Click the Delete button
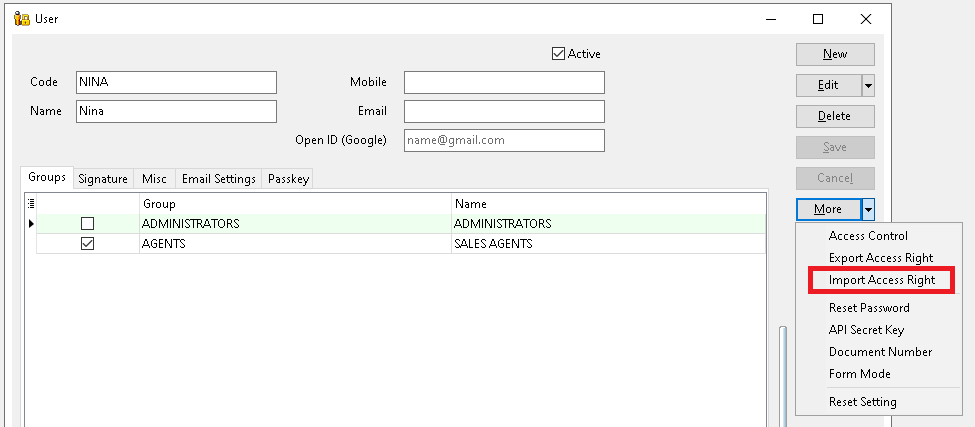This screenshot has width=975, height=427. [834, 116]
